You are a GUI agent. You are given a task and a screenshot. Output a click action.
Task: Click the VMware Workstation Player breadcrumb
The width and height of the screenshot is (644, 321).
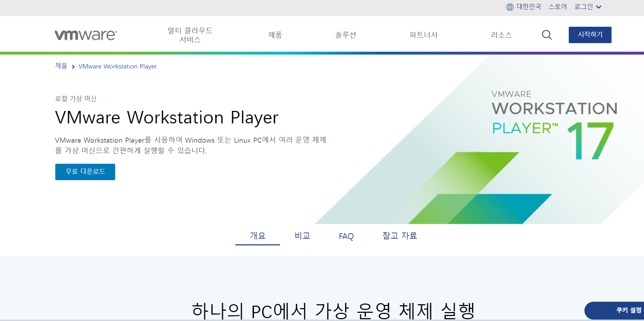pos(118,66)
